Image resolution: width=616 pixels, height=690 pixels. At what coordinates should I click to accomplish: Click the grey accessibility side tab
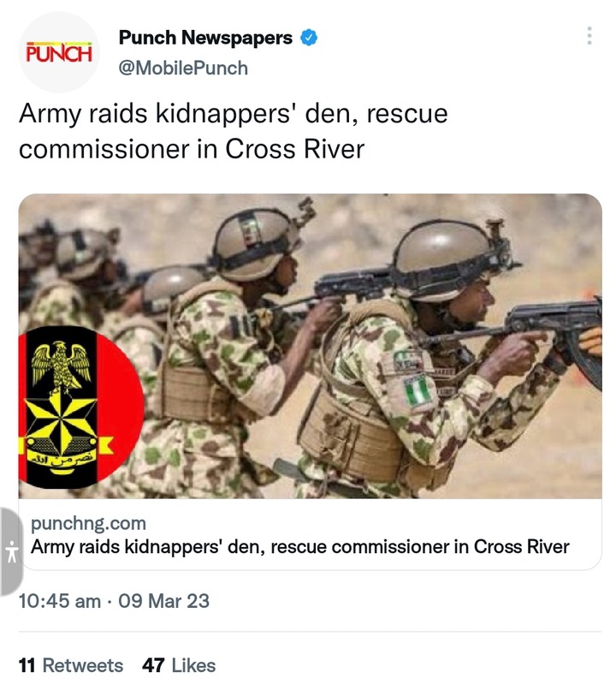[11, 551]
